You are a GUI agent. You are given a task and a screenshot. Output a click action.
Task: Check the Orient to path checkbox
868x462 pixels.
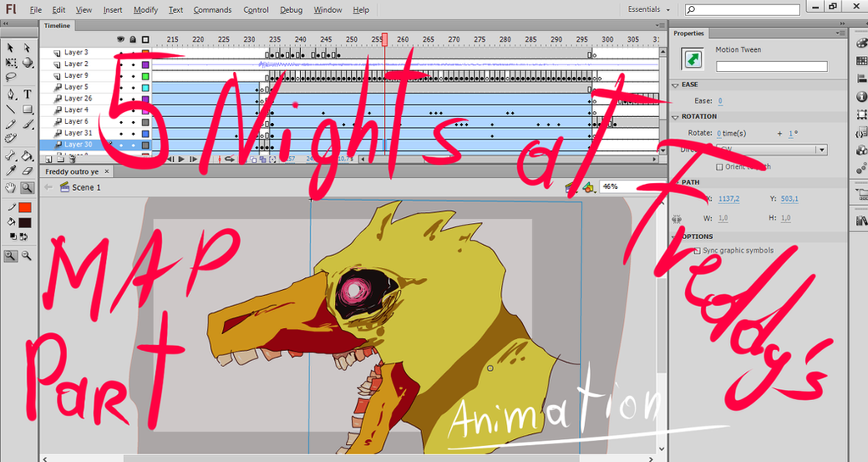[x=720, y=166]
